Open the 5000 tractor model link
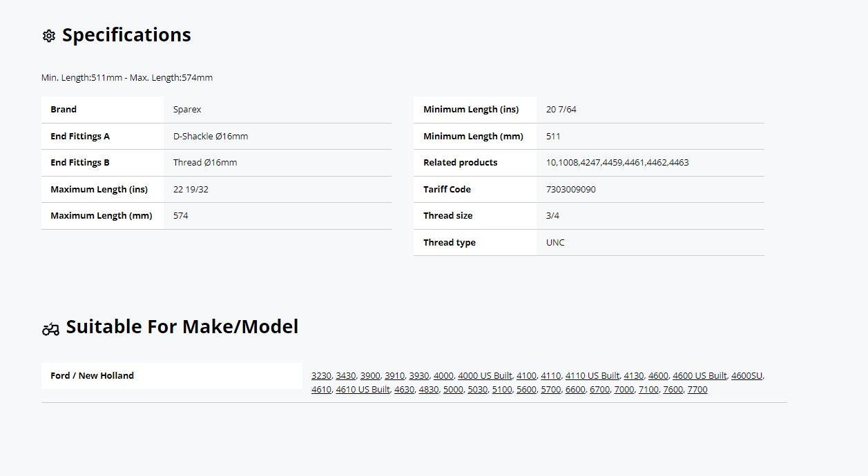This screenshot has height=476, width=868. pyautogui.click(x=453, y=390)
